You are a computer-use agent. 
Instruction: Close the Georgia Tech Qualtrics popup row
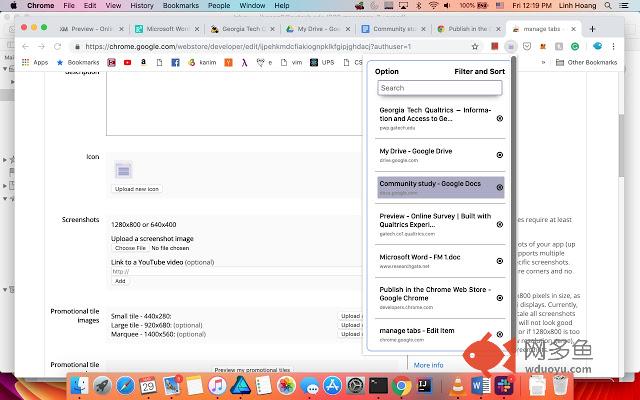(x=500, y=118)
